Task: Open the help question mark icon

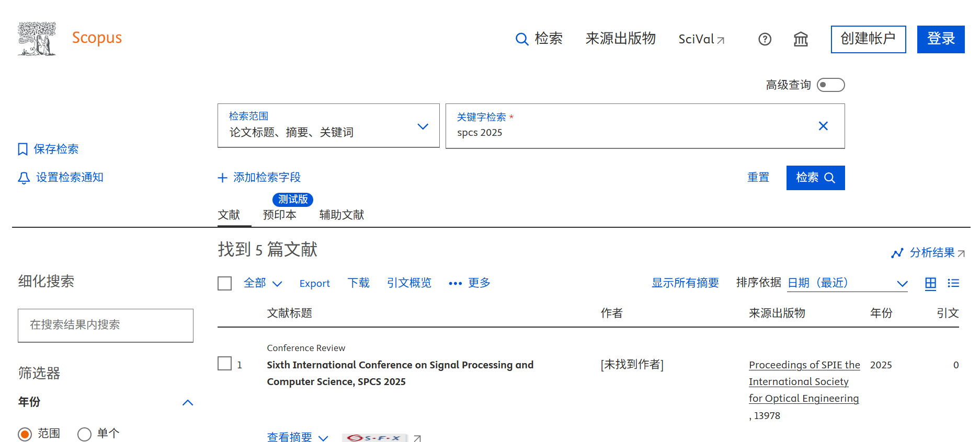Action: (x=765, y=39)
